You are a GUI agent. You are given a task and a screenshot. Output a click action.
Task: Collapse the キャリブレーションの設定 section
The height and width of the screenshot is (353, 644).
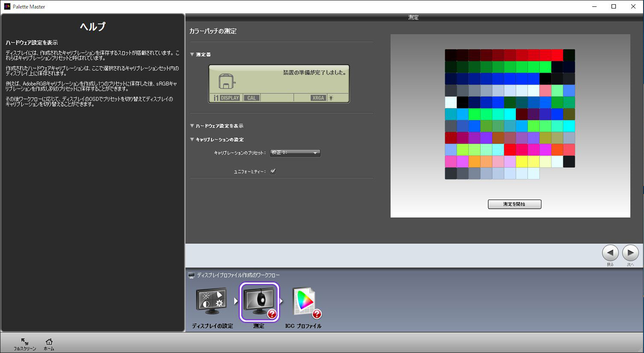click(x=192, y=140)
